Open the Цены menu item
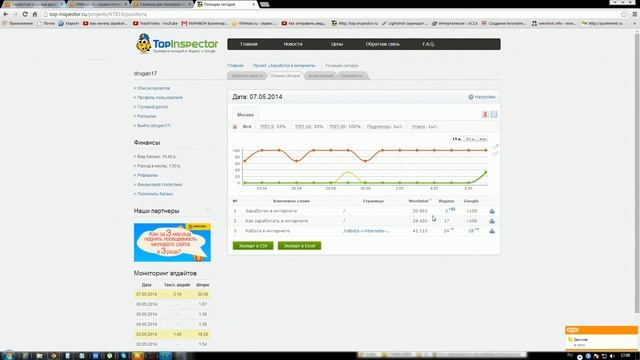This screenshot has height=360, width=640. click(337, 44)
